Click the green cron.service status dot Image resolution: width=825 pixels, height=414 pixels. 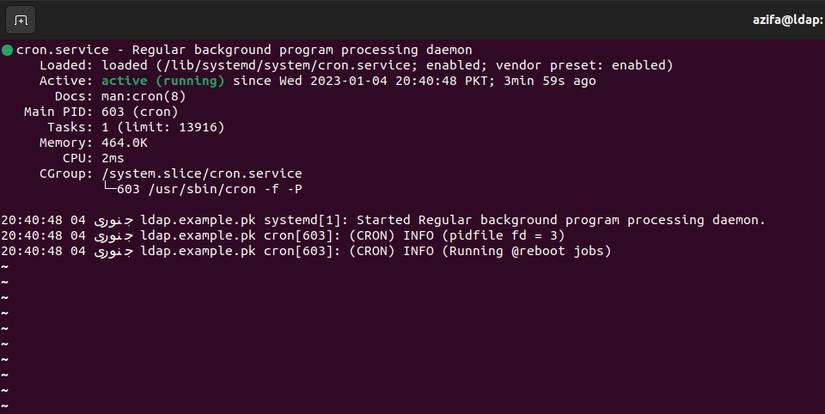click(7, 50)
